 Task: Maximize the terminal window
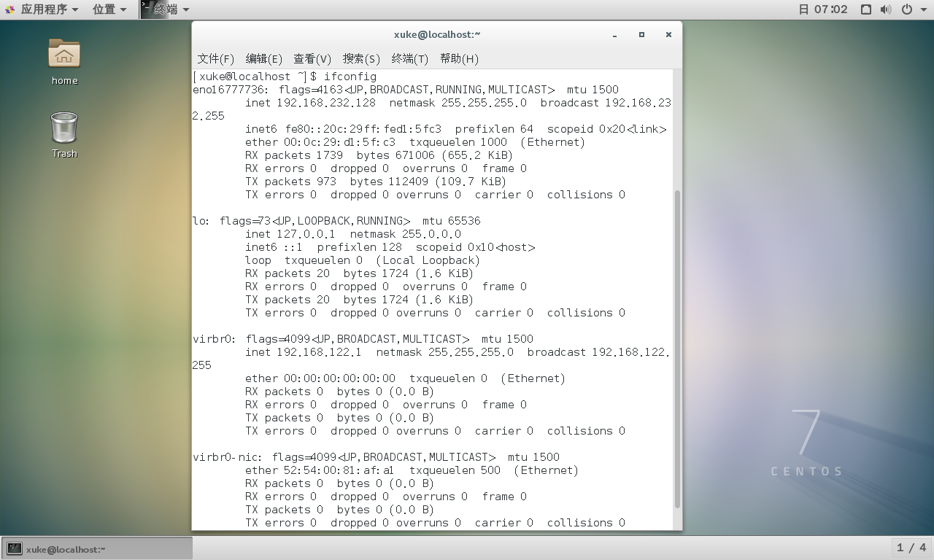click(x=641, y=34)
